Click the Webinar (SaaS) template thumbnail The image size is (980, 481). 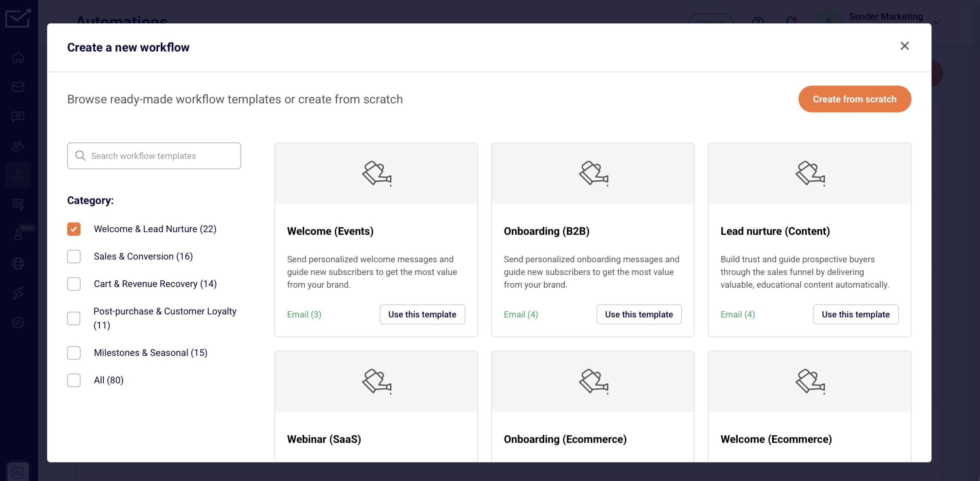pos(376,381)
